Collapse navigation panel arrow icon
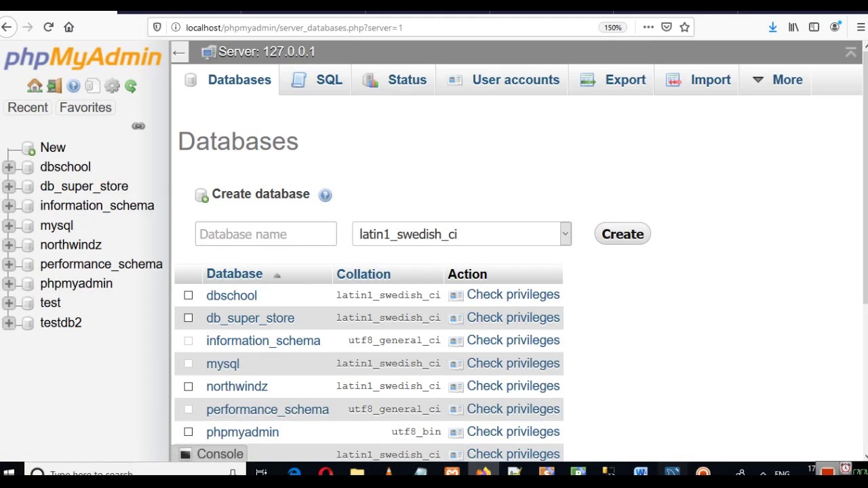The height and width of the screenshot is (488, 868). (178, 52)
